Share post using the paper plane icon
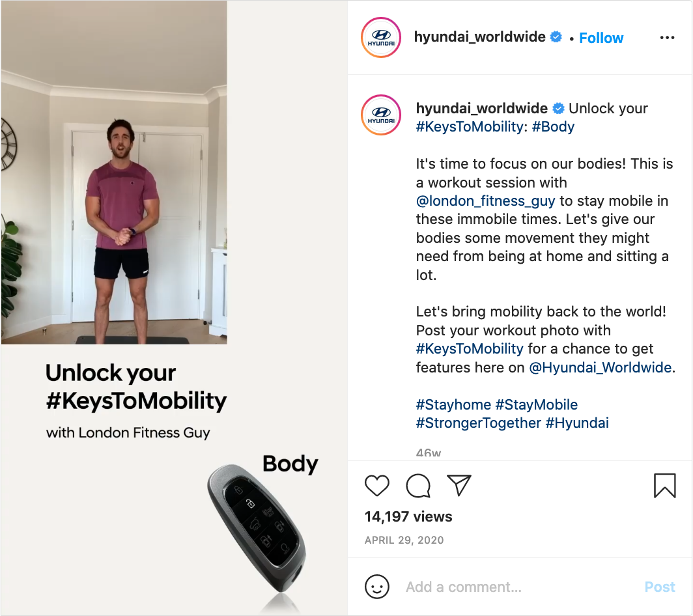This screenshot has height=616, width=693. [x=459, y=485]
